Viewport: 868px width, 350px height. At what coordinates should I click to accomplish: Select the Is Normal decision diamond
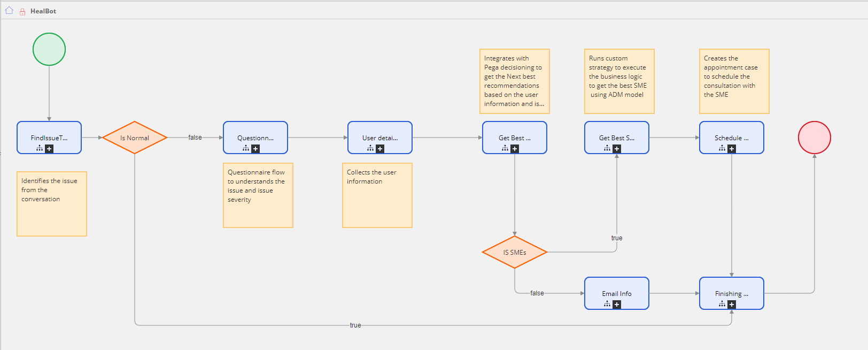tap(135, 138)
